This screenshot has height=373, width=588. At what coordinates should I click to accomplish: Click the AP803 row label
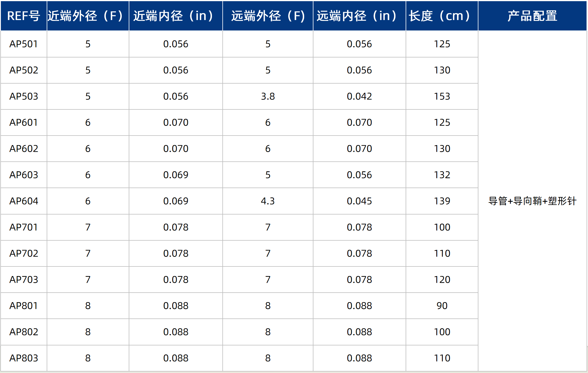[23, 358]
